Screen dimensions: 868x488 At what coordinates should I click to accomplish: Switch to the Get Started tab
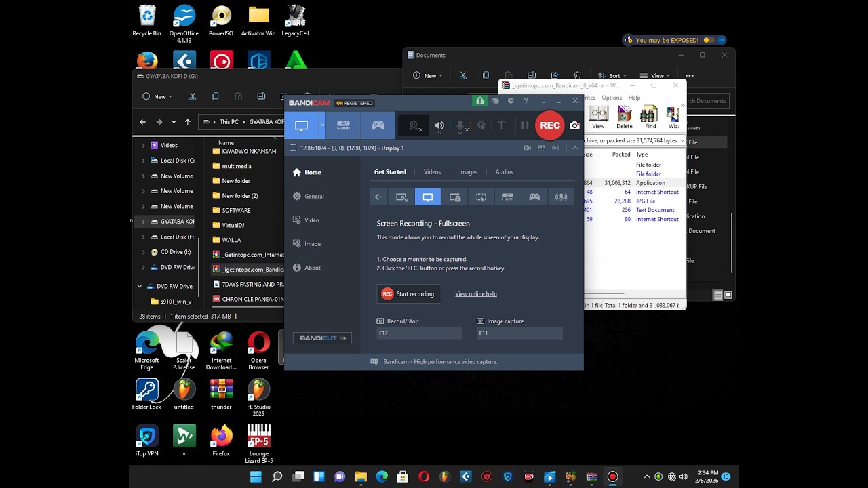pos(390,172)
